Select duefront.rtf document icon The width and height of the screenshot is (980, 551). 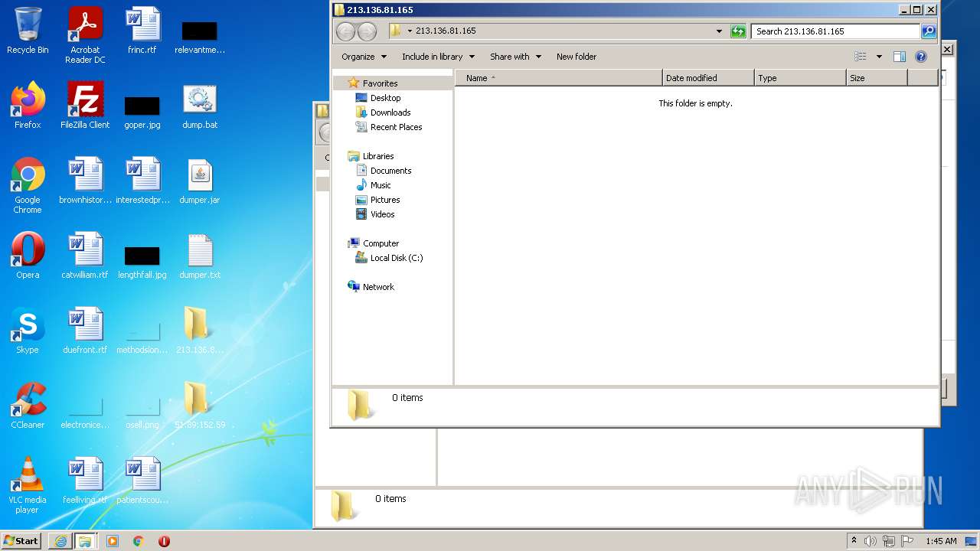(85, 331)
